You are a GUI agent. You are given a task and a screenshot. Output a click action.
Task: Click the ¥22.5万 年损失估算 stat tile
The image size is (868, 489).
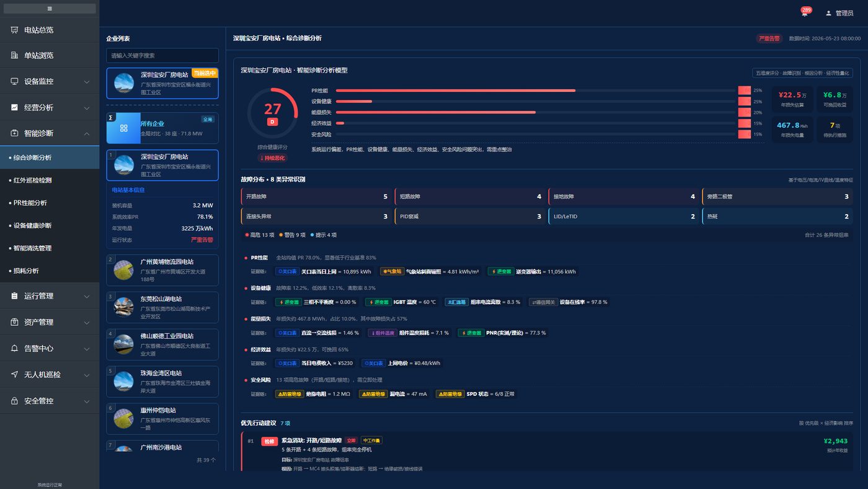[792, 99]
